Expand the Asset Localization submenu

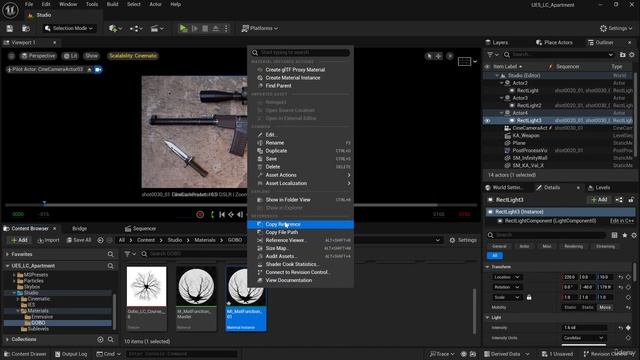point(301,183)
